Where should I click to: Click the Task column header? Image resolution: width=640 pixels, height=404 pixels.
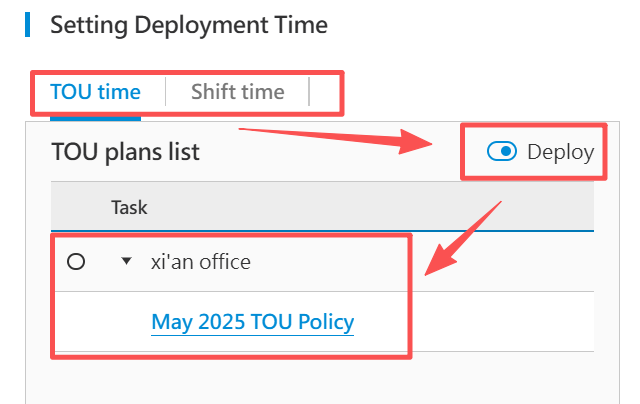point(129,208)
